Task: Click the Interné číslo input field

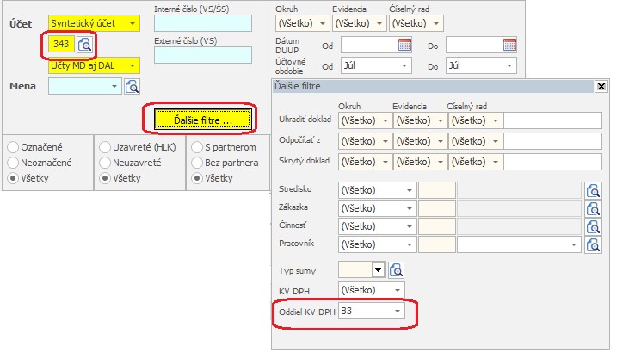Action: (202, 23)
